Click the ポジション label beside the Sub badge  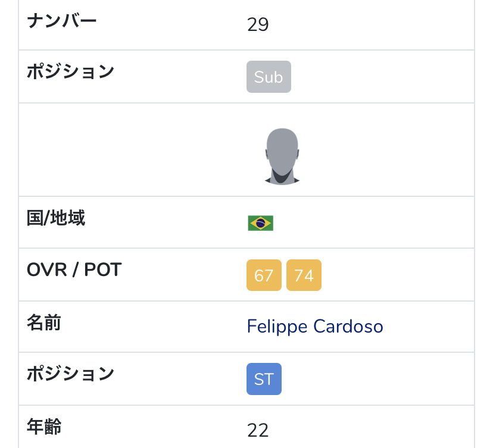(x=70, y=71)
